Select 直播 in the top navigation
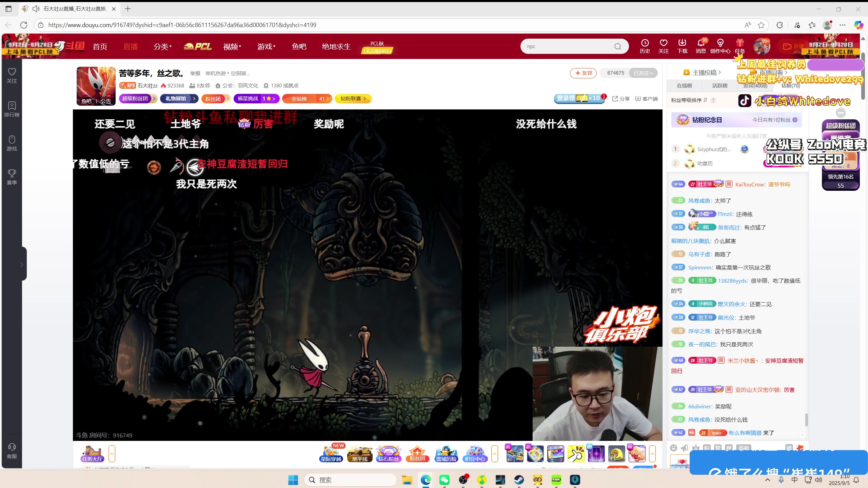The width and height of the screenshot is (868, 488). [x=131, y=46]
